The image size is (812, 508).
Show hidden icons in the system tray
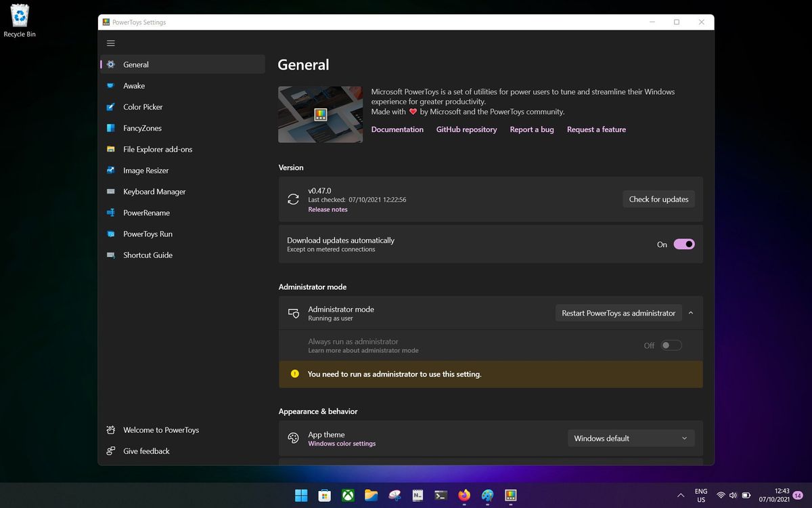click(x=681, y=495)
